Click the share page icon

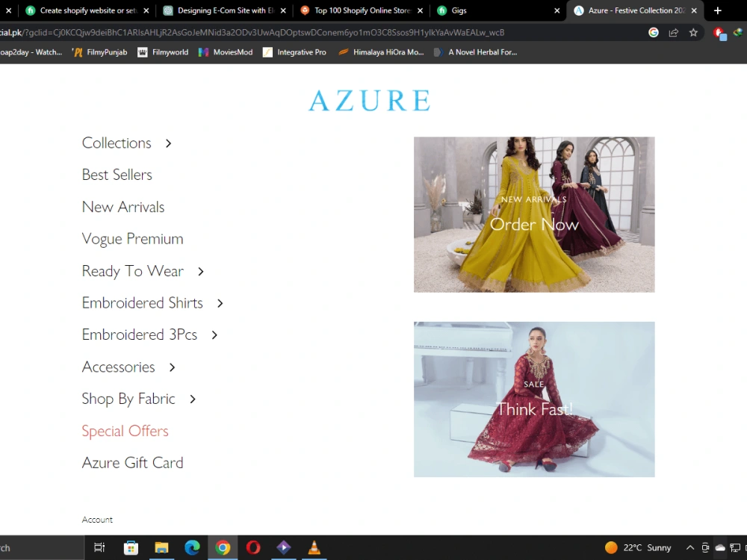click(x=674, y=32)
